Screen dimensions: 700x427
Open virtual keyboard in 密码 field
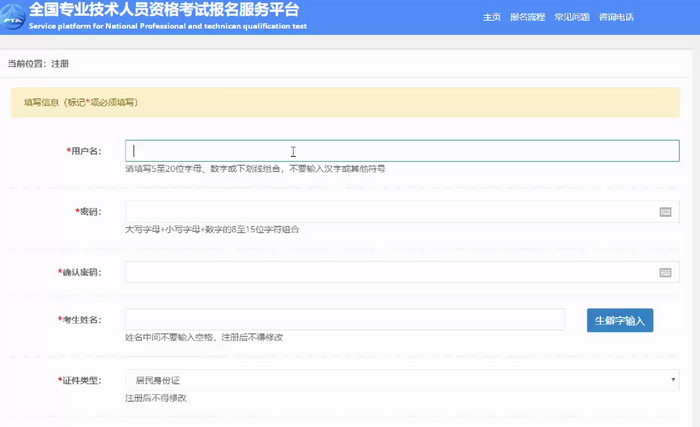[665, 212]
